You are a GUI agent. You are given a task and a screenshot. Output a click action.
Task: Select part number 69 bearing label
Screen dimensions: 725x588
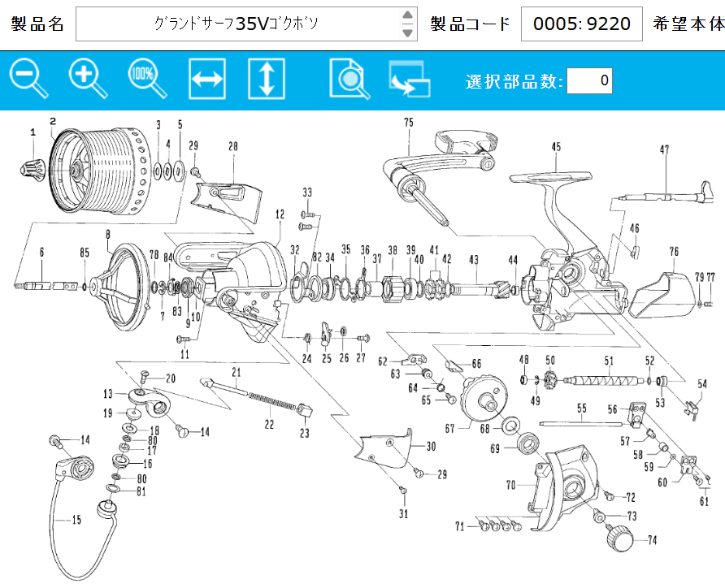[495, 448]
